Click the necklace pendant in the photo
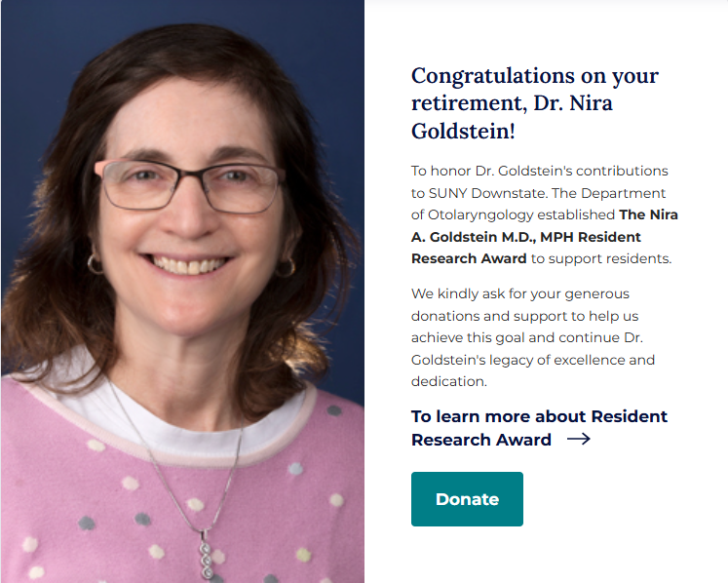The height and width of the screenshot is (583, 728). [x=207, y=556]
